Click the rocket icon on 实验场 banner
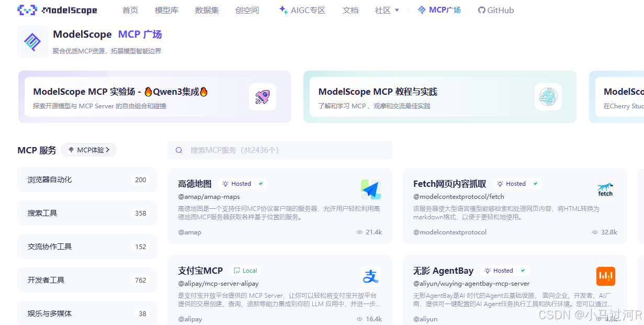Screen dimensions: 644x325 262,97
